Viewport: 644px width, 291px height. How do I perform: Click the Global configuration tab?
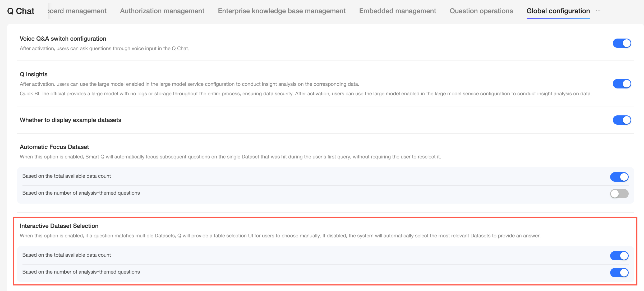pyautogui.click(x=558, y=11)
